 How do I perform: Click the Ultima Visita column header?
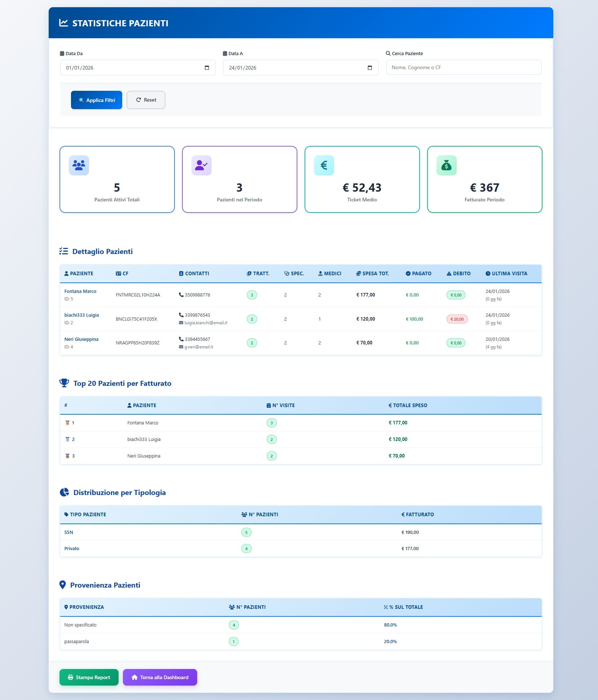click(506, 273)
